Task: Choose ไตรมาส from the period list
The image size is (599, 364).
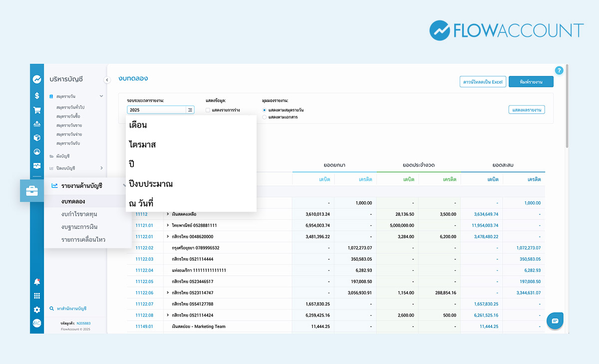Action: pos(142,145)
